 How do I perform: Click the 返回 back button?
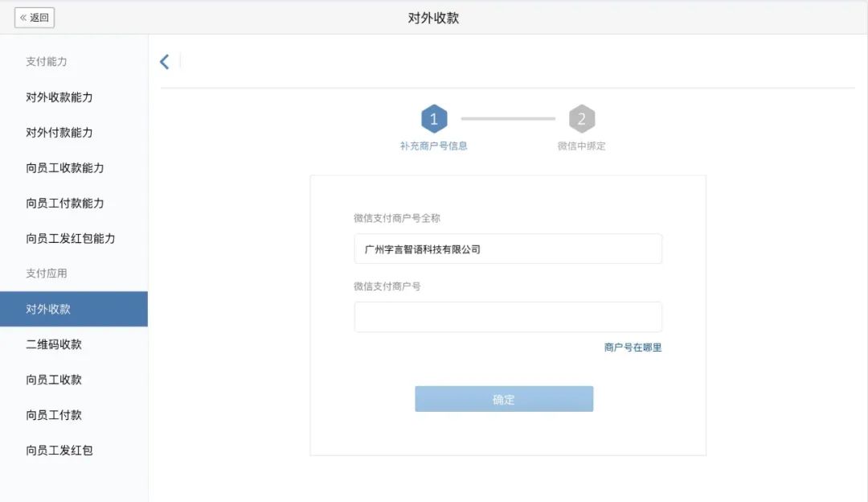[35, 18]
